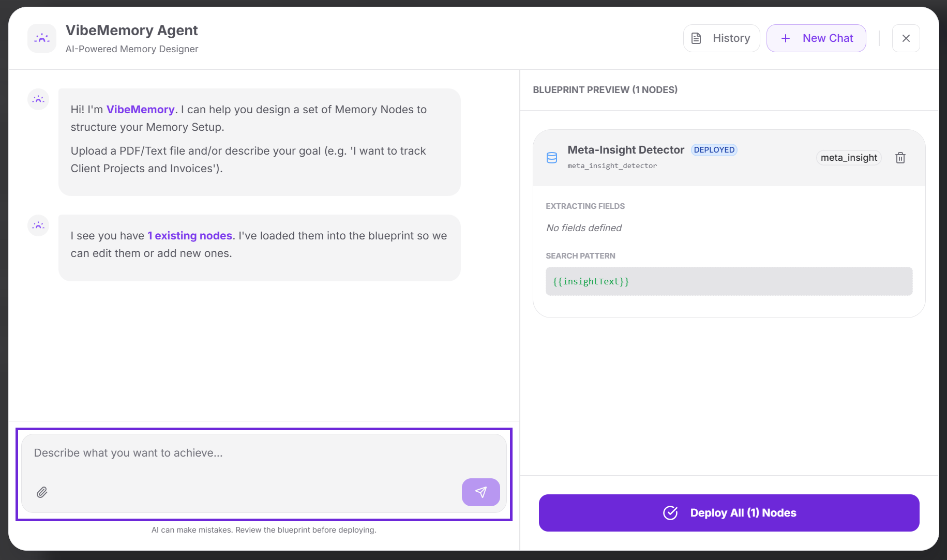Deploy All (1) Nodes
Screen dimensions: 947x560
point(729,513)
